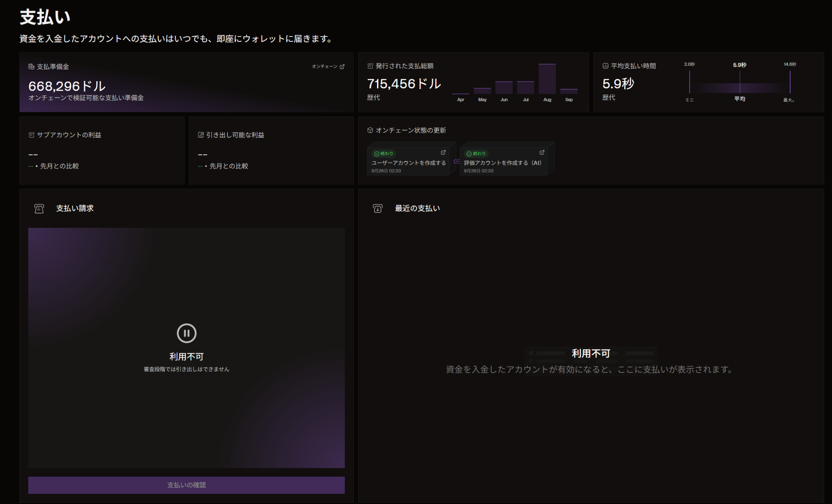This screenshot has height=504, width=832.
Task: Click 先月との比較 in サブアカウントの利益 card
Action: click(59, 166)
